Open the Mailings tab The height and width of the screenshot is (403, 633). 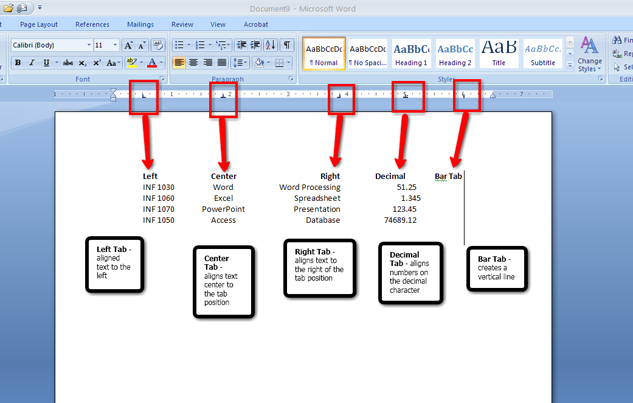tap(140, 24)
